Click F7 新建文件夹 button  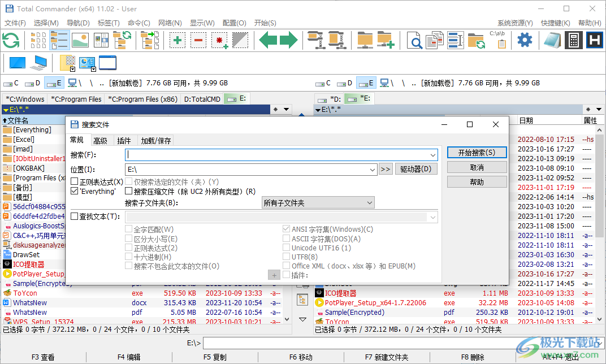387,357
